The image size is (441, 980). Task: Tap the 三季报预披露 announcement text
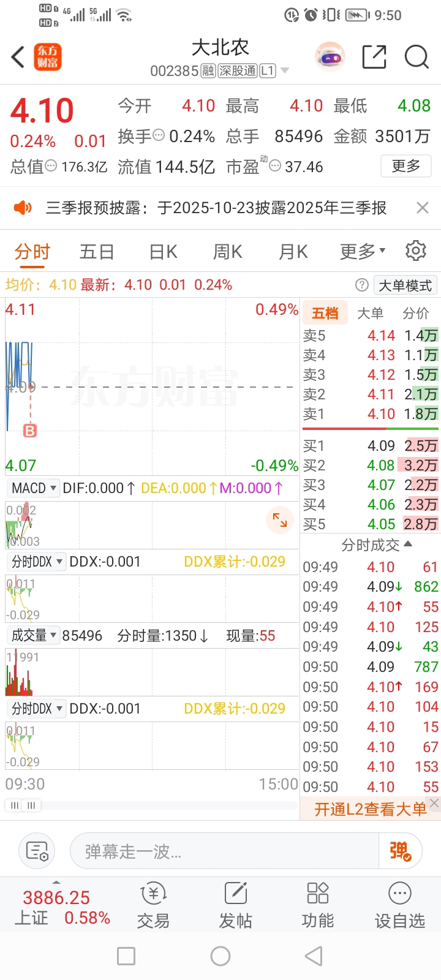pos(216,208)
